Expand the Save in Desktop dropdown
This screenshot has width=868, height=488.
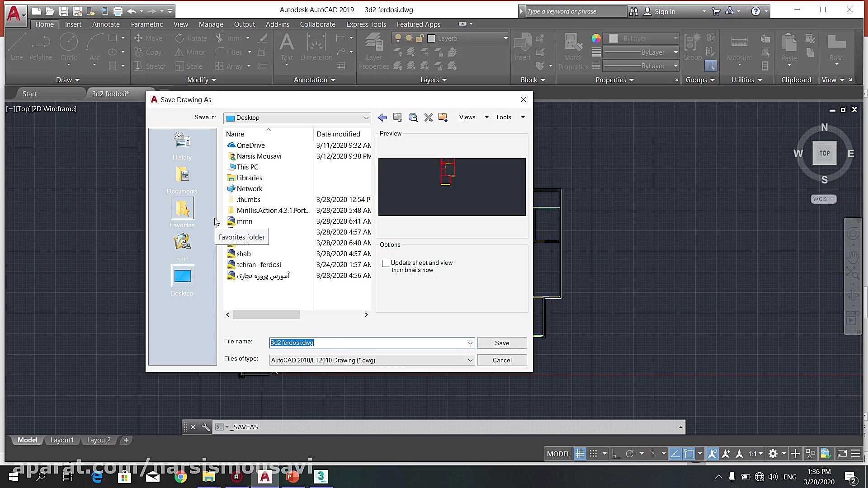(366, 118)
